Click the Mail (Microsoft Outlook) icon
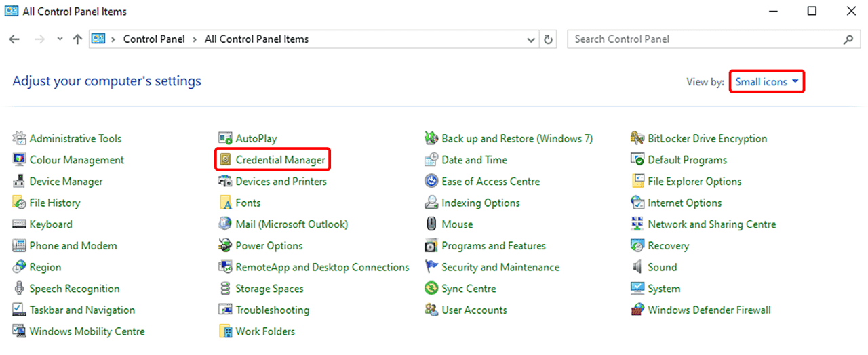868x355 pixels. (x=225, y=224)
